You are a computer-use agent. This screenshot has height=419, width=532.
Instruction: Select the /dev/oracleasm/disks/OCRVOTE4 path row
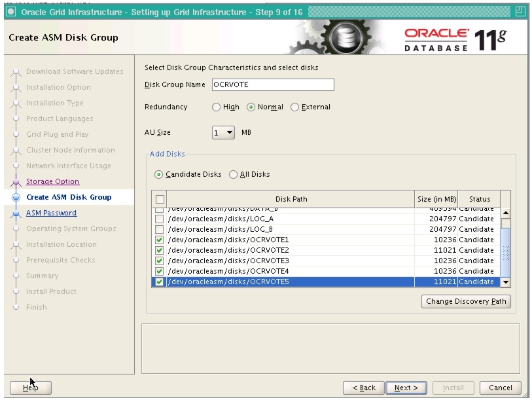tap(291, 272)
